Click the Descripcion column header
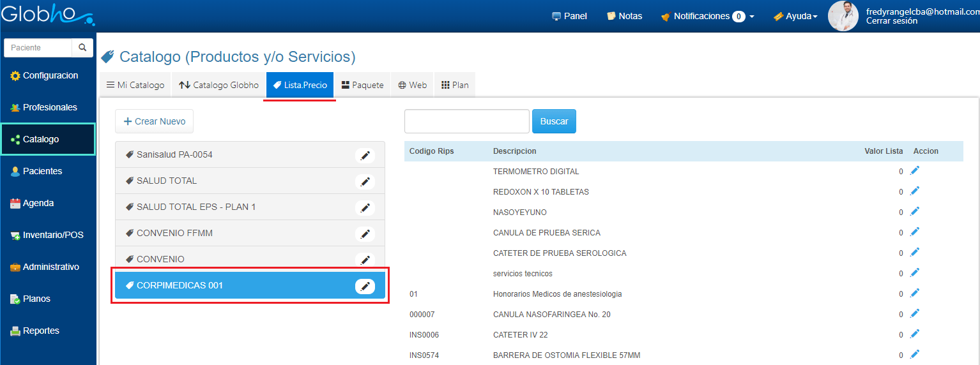This screenshot has height=365, width=980. click(514, 151)
